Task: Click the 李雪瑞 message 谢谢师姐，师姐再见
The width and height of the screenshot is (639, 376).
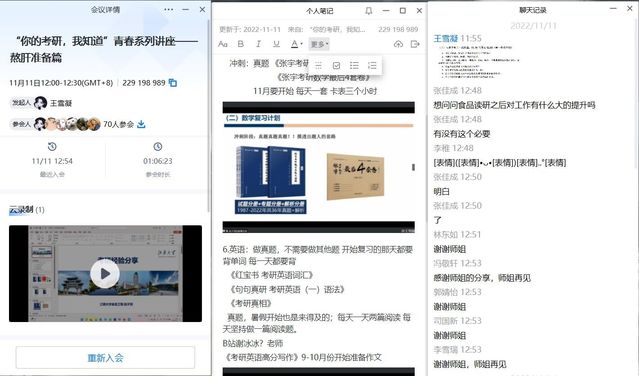Action: click(x=470, y=364)
